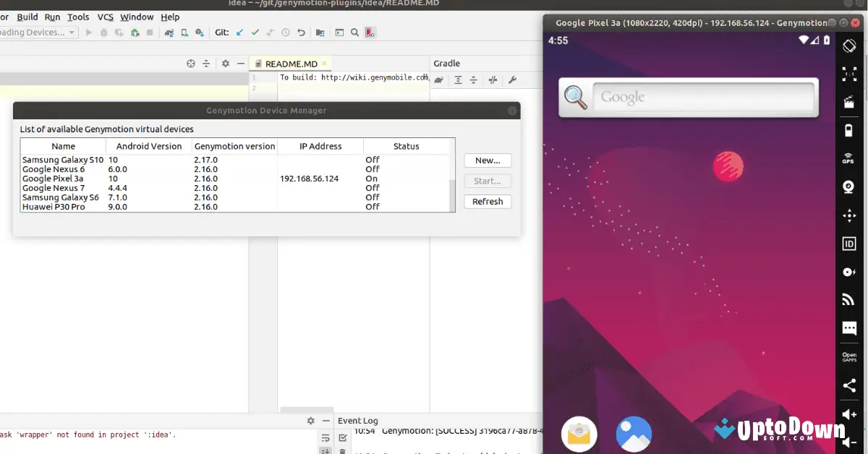Raise the device volume in Genymotion sidebar
Viewport: 868px width, 454px height.
pyautogui.click(x=849, y=414)
